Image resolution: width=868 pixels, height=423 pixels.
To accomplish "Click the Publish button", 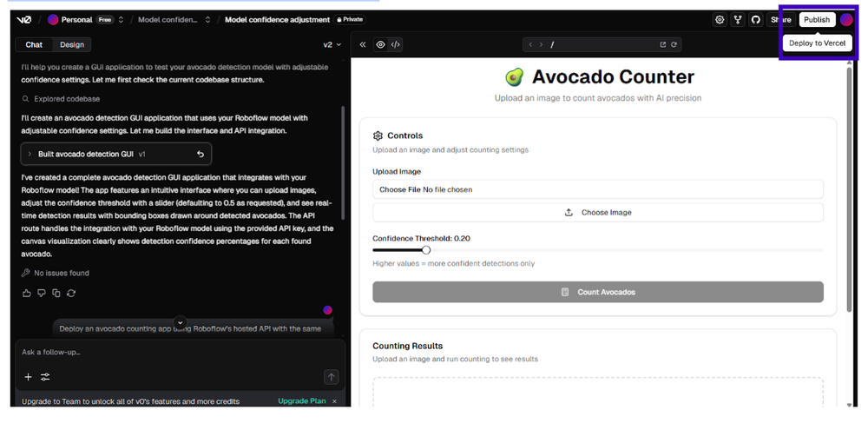I will point(816,20).
